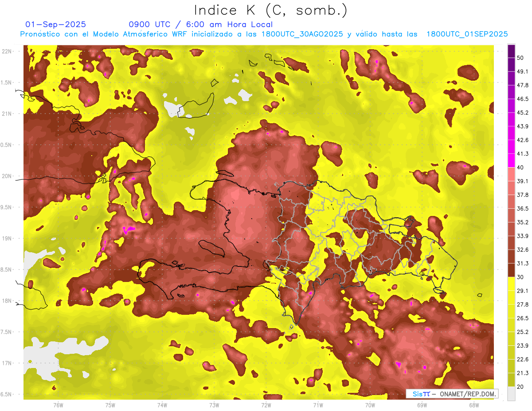Select color bar value "33.9"
Image resolution: width=532 pixels, height=411 pixels.
pyautogui.click(x=522, y=236)
